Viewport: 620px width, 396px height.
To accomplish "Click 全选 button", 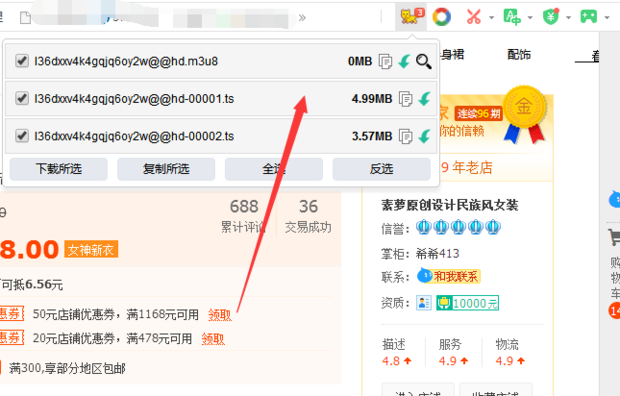I will click(274, 169).
